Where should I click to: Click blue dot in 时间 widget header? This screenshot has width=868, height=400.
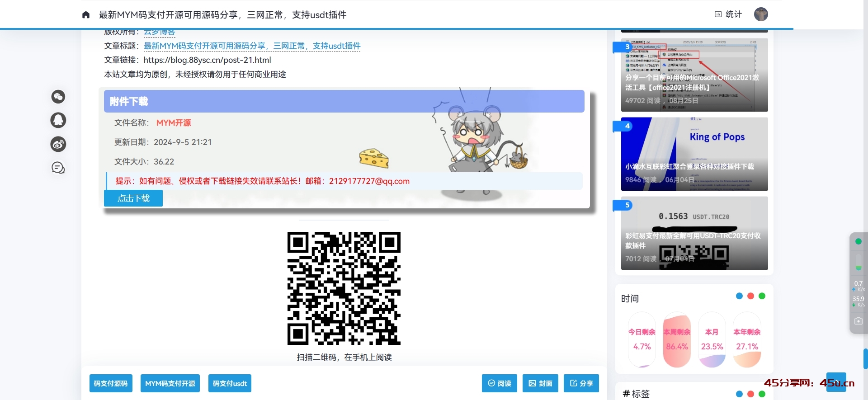click(739, 296)
